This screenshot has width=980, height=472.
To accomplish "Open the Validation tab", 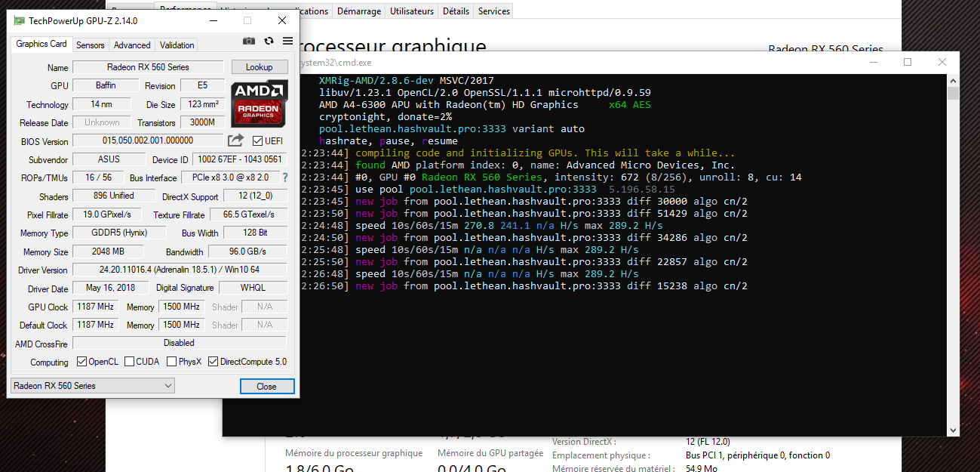I will pyautogui.click(x=176, y=45).
